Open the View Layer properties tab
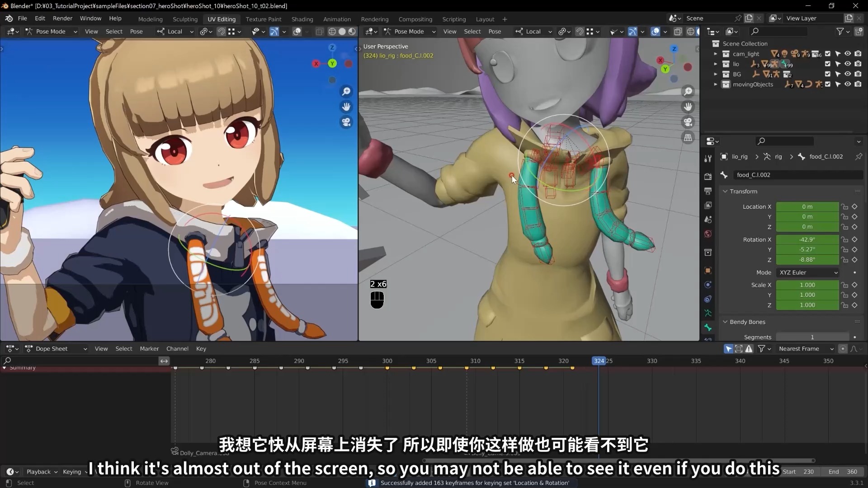868x488 pixels. coord(708,205)
